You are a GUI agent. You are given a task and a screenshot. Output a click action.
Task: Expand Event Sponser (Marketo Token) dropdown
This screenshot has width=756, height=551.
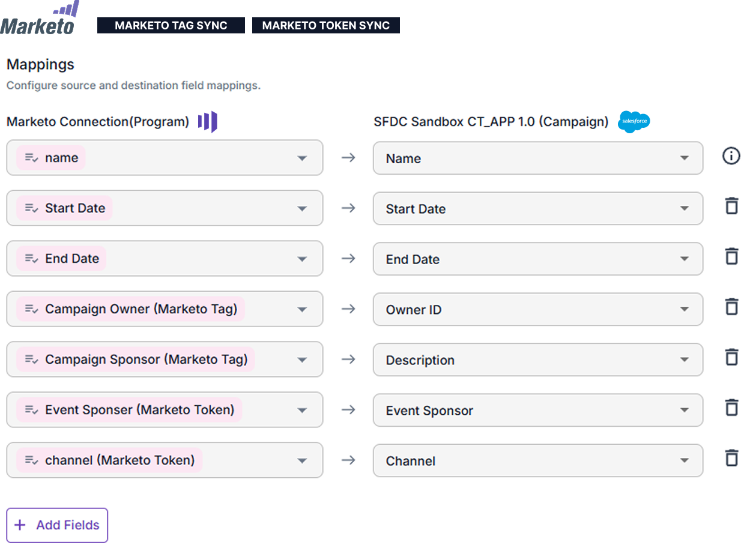[x=165, y=410]
